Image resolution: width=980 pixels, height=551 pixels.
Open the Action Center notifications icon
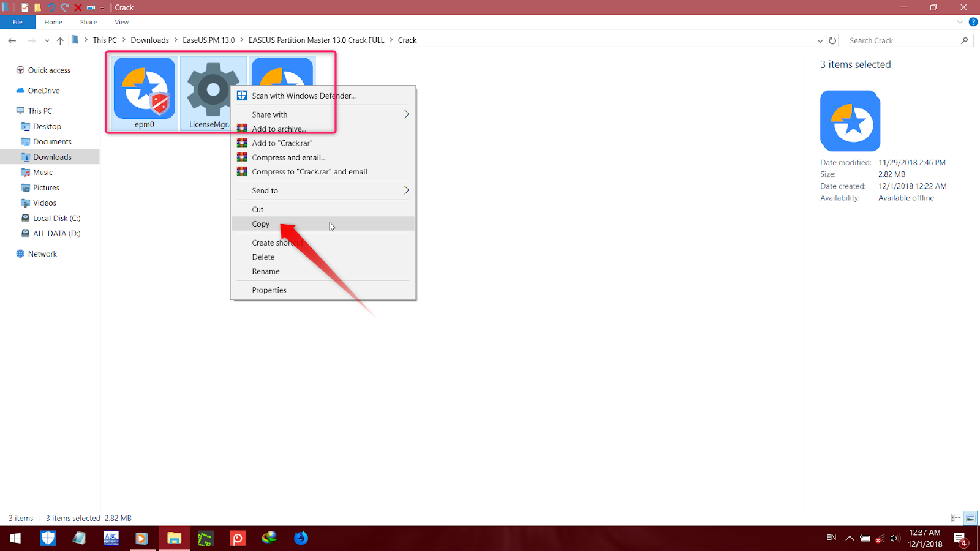pos(960,538)
